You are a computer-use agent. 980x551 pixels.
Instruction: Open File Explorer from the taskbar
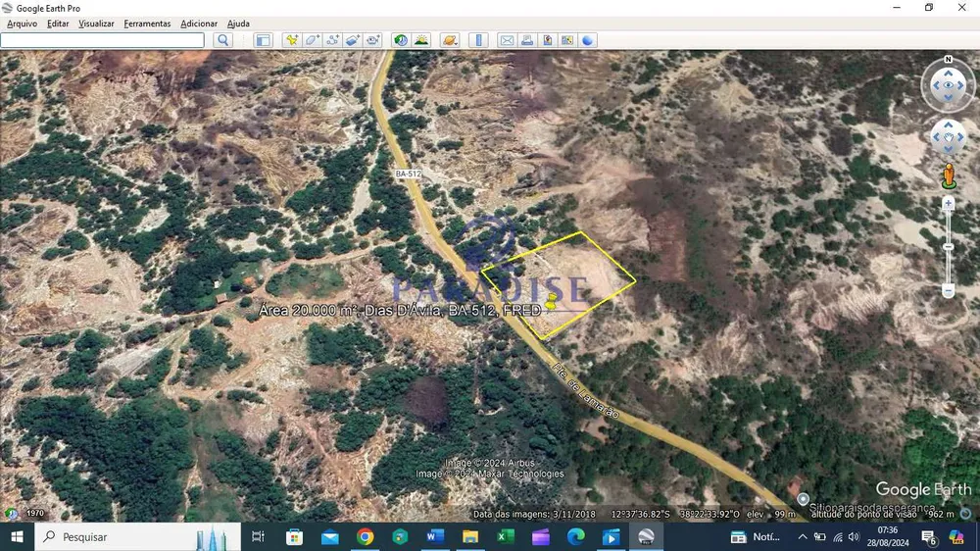coord(470,536)
